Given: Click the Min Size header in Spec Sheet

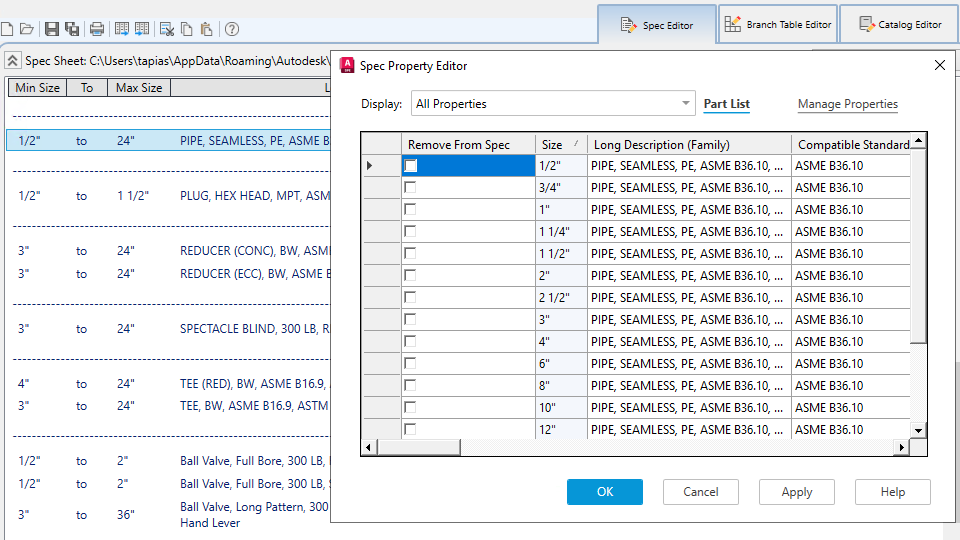Looking at the screenshot, I should pos(37,88).
